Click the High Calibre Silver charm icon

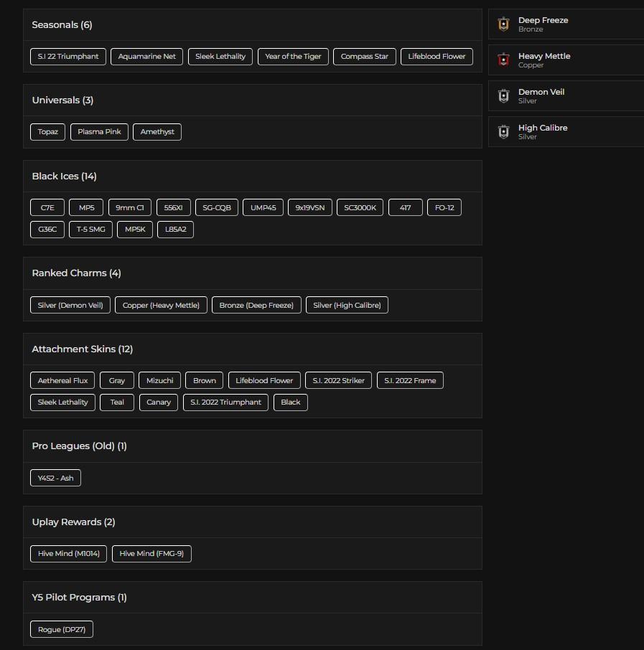pyautogui.click(x=503, y=132)
